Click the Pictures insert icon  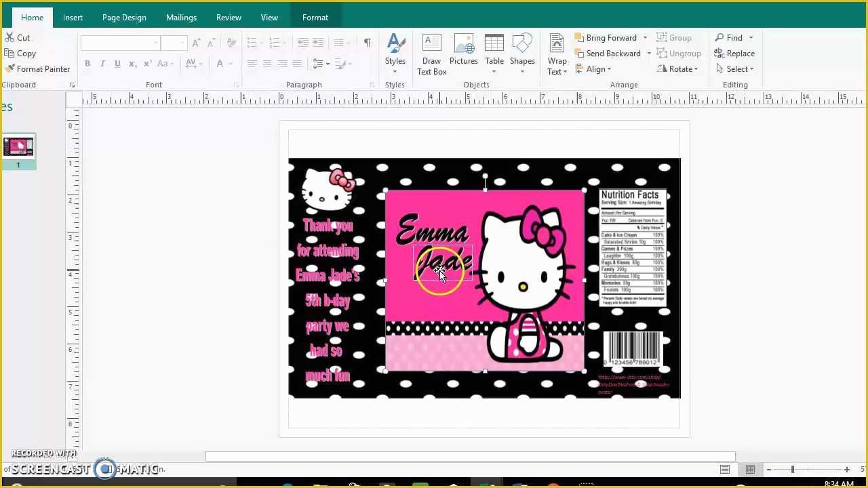464,50
